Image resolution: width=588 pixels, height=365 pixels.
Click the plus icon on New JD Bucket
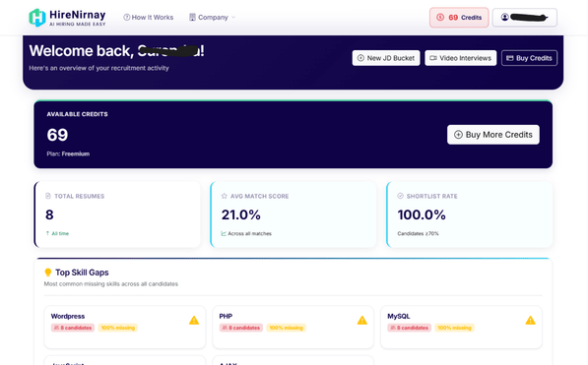click(360, 58)
